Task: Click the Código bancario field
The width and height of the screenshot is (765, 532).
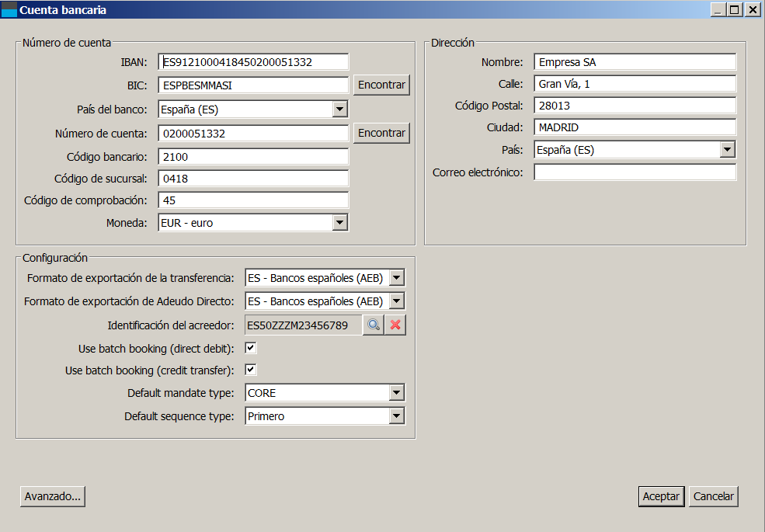Action: 253,157
